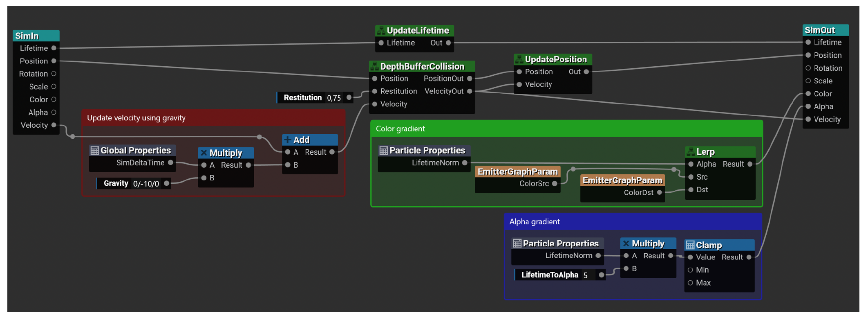Click the Gravity value field 0/-10/0
Image resolution: width=868 pixels, height=320 pixels.
click(x=146, y=184)
